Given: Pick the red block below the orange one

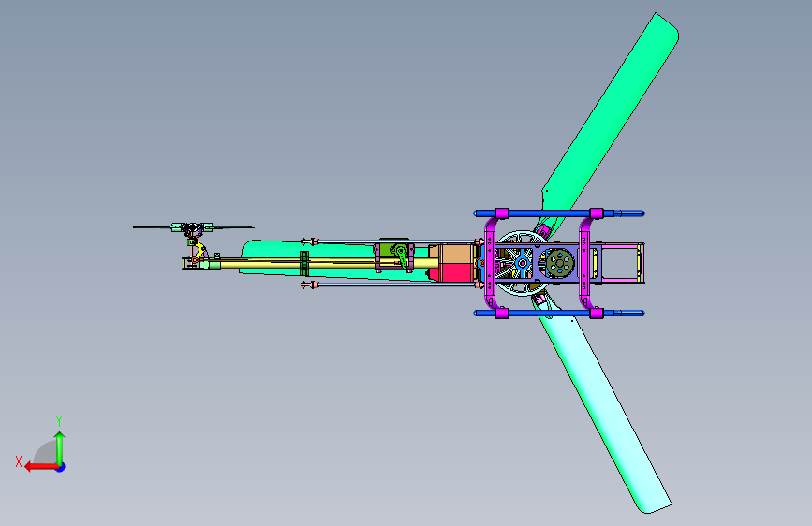Looking at the screenshot, I should pos(457,272).
